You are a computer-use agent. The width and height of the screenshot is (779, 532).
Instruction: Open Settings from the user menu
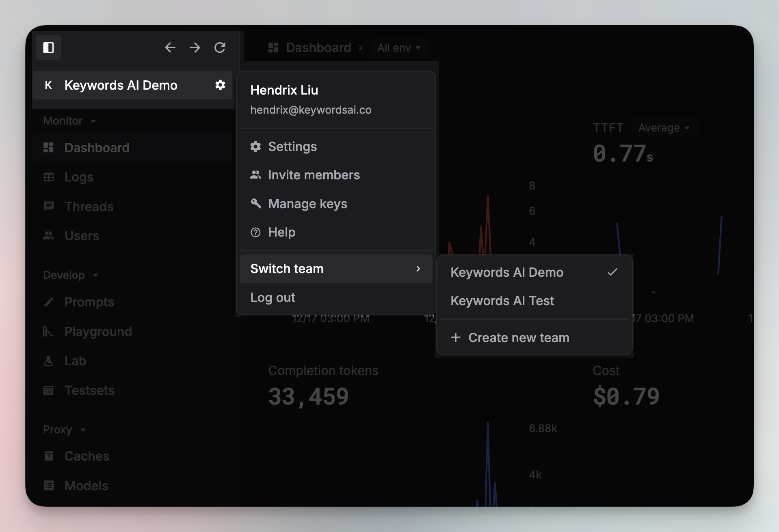pyautogui.click(x=336, y=146)
